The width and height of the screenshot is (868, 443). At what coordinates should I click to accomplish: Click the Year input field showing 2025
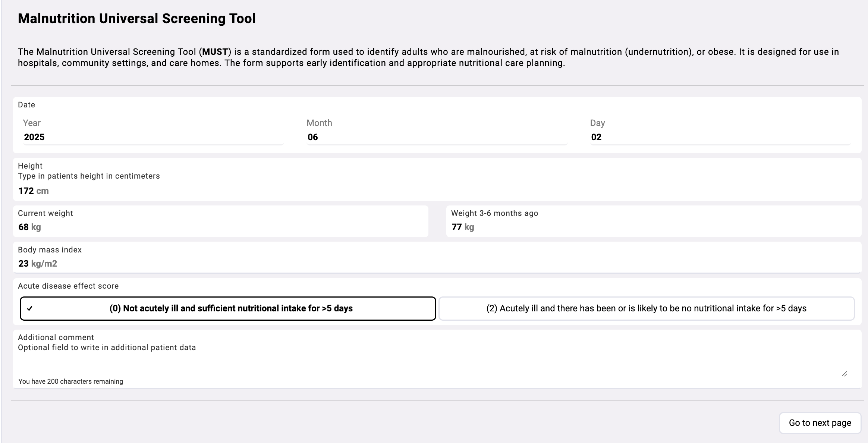[x=153, y=137]
